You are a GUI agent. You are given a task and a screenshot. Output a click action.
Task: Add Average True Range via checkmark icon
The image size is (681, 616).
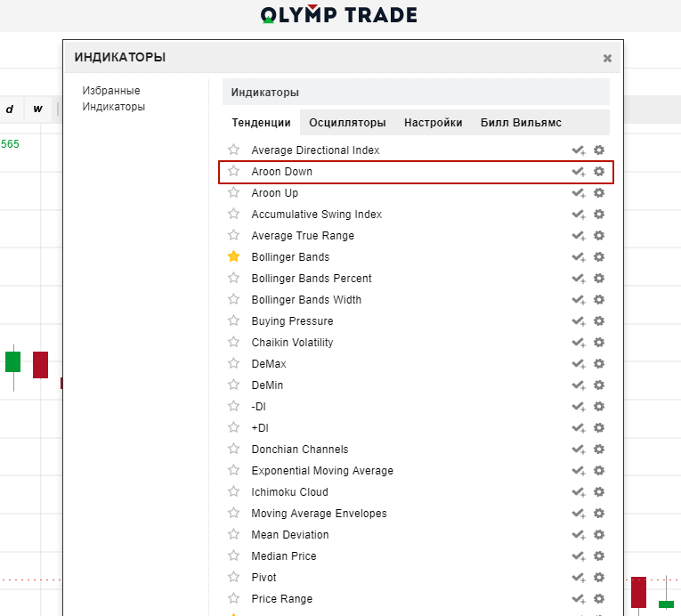point(579,236)
